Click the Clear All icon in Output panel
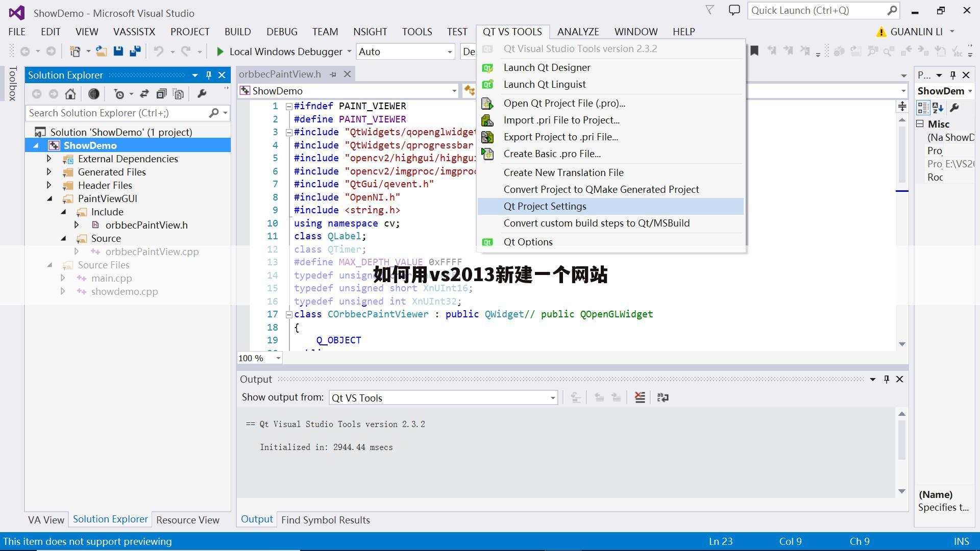Viewport: 980px width, 551px height. 640,397
